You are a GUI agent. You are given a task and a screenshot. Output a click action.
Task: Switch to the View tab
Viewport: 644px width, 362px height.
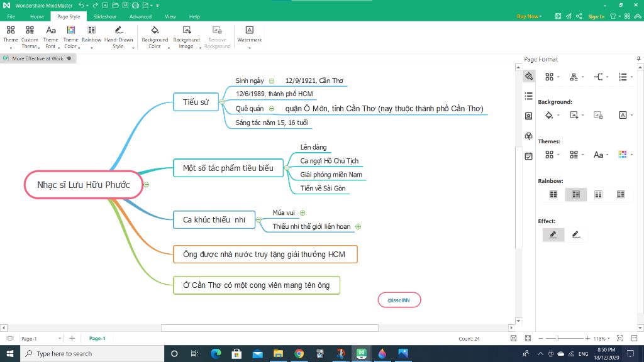pyautogui.click(x=170, y=16)
